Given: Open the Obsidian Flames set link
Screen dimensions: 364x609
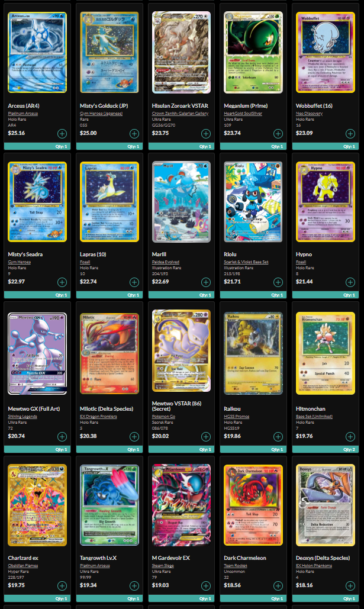Looking at the screenshot, I should point(23,566).
